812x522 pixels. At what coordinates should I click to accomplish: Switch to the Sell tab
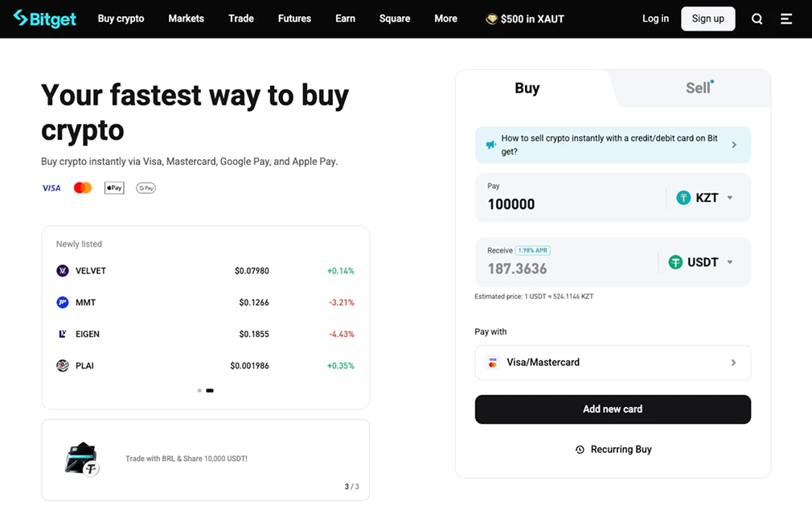click(x=698, y=88)
